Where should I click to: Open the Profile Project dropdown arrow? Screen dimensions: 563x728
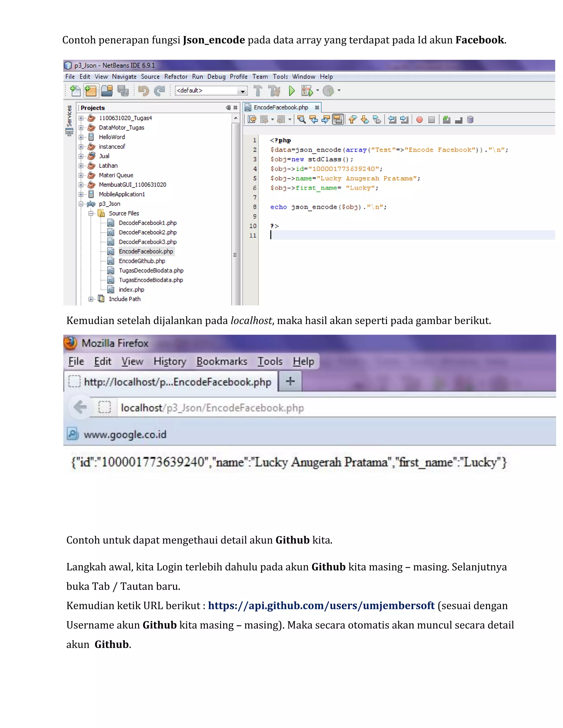coord(339,90)
